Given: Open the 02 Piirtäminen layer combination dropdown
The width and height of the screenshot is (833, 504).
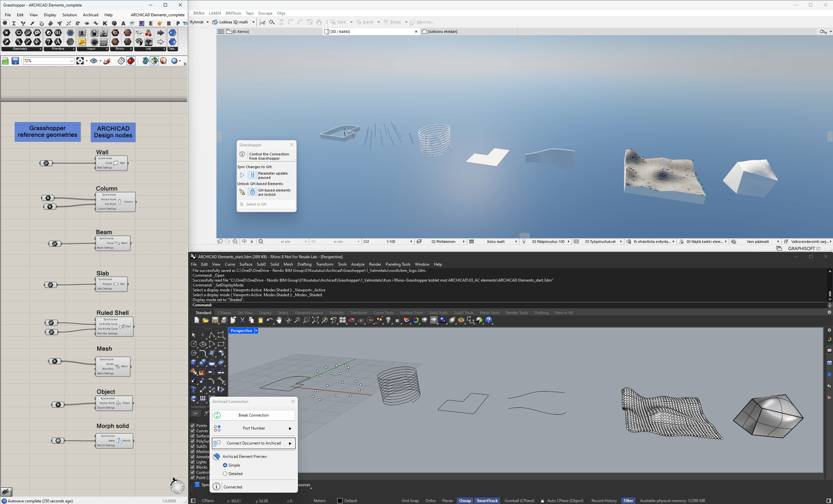Looking at the screenshot, I should [x=464, y=241].
